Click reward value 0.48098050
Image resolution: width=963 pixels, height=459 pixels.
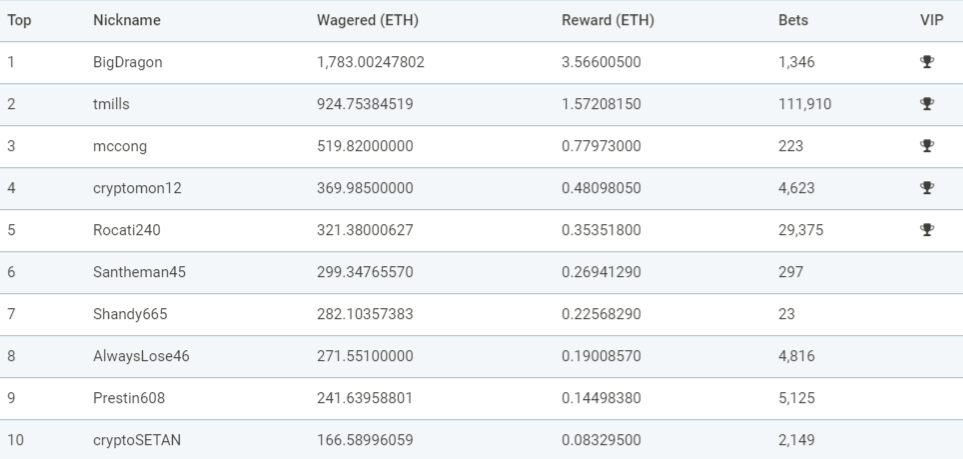tap(601, 188)
